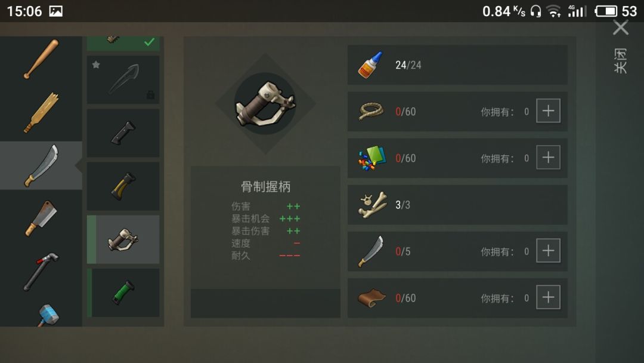Tap the large bone grip preview image

(x=265, y=104)
